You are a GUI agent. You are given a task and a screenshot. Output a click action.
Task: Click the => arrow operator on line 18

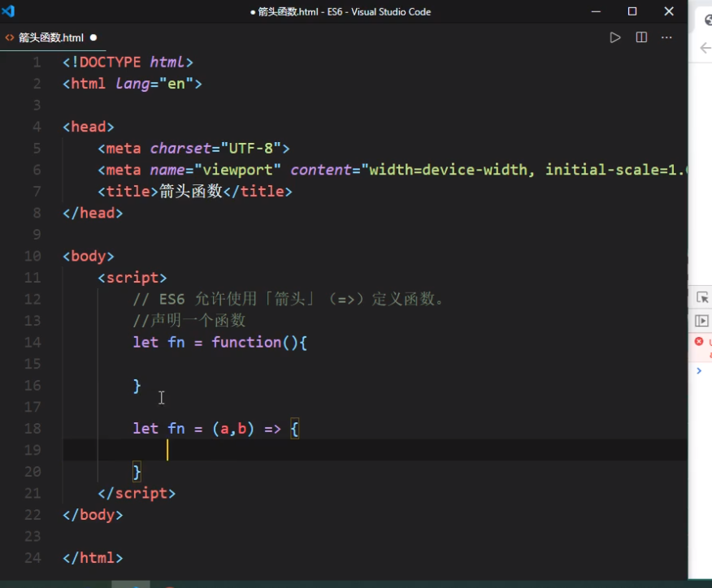272,428
